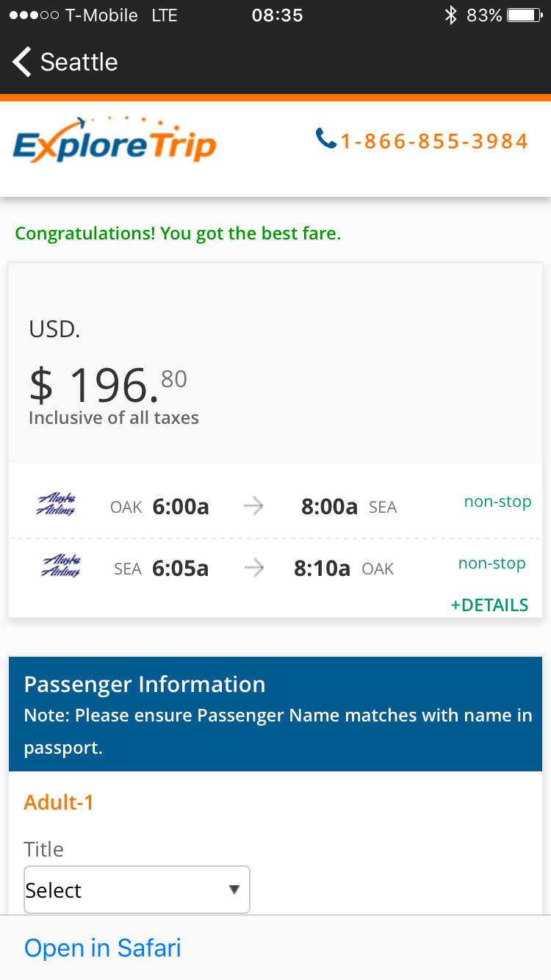
Task: Tap the Adult-1 passenger heading
Action: [x=59, y=801]
